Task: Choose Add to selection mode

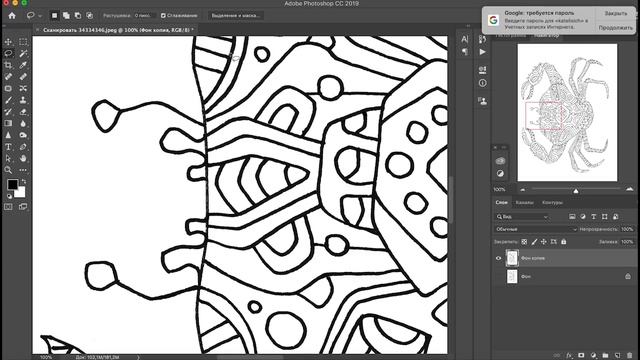Action: [x=66, y=16]
